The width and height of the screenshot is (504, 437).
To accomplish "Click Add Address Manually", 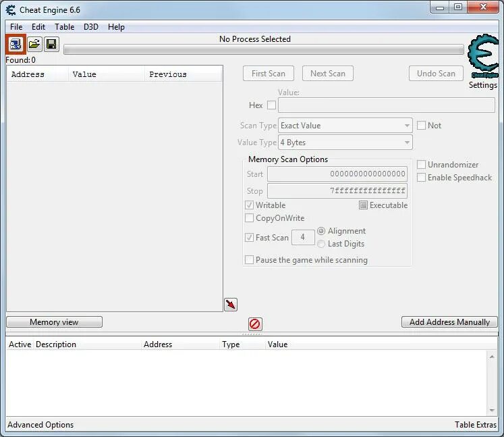I will [x=449, y=322].
